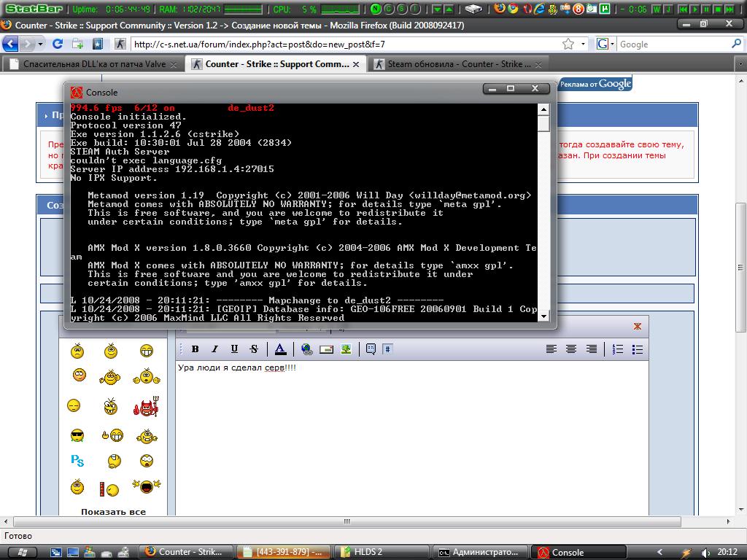Screen dimensions: 747x560
Task: Click the StatBar pause button
Action: [x=706, y=9]
